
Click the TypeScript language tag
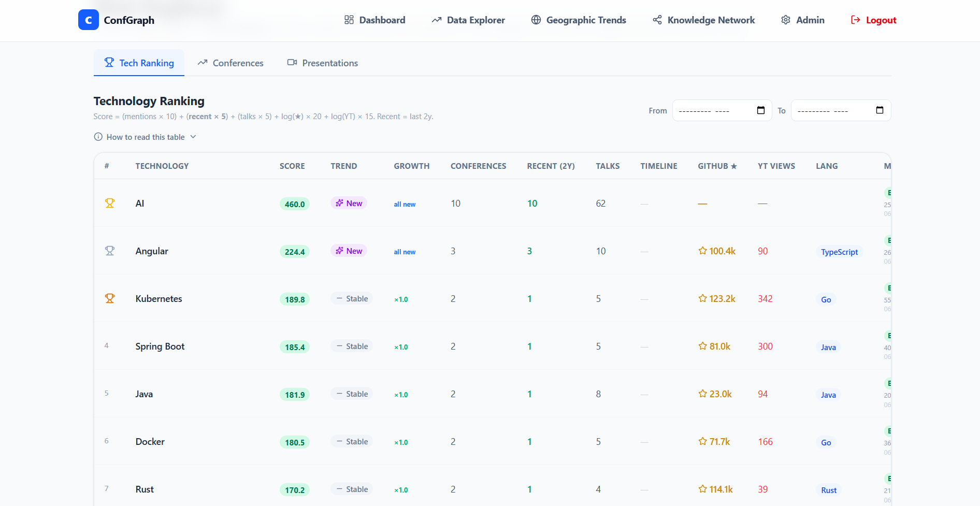click(839, 252)
